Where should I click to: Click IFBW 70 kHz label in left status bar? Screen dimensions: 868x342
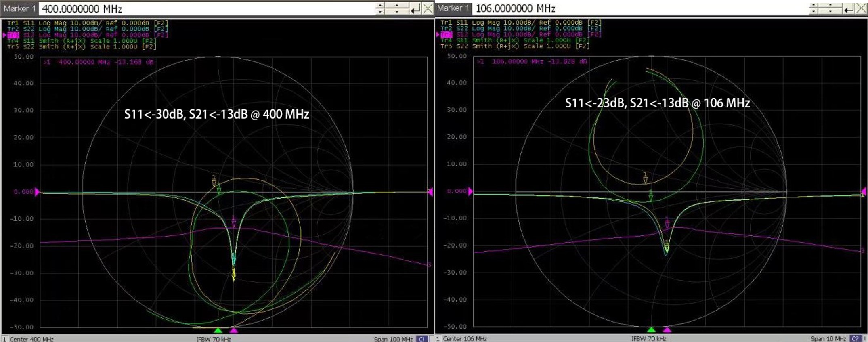pos(214,339)
